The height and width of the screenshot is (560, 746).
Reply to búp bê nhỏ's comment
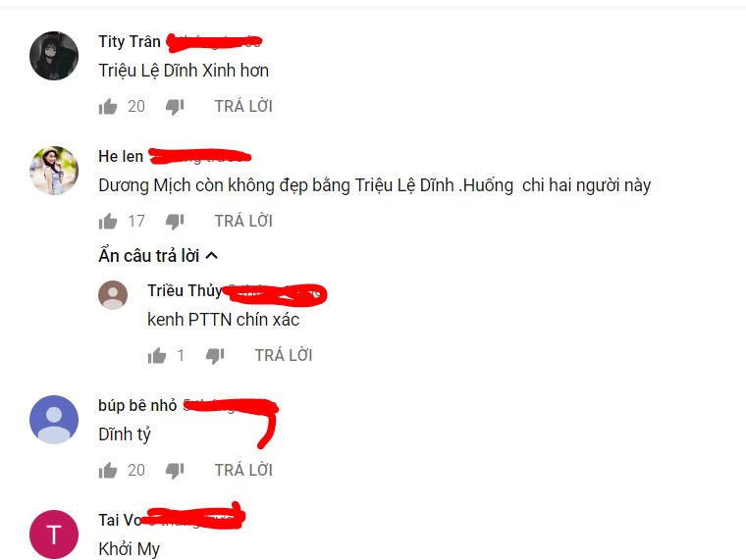click(243, 470)
